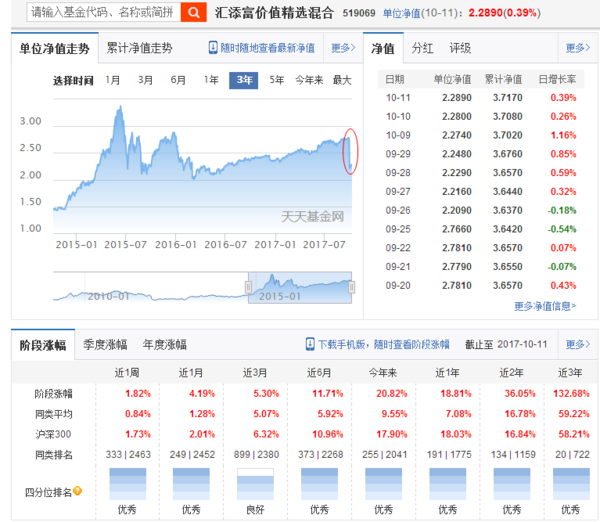Click the highlighted range window in the navigator chart
The height and width of the screenshot is (522, 600).
[300, 288]
